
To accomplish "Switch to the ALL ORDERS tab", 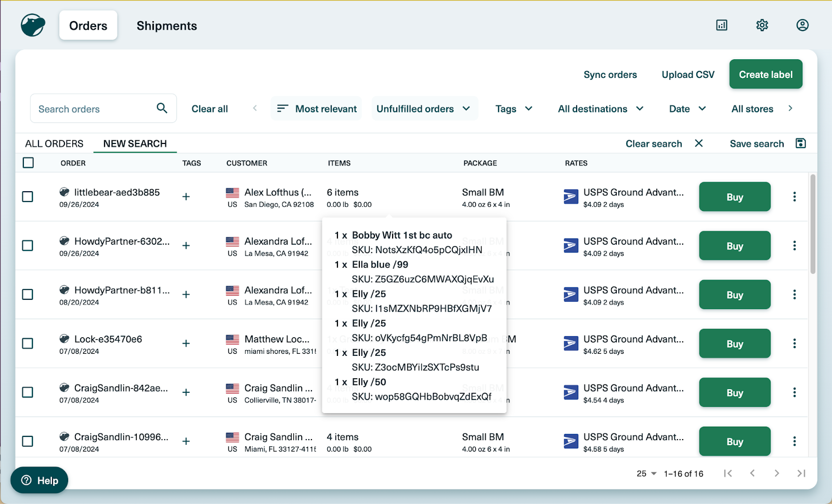I will 54,144.
